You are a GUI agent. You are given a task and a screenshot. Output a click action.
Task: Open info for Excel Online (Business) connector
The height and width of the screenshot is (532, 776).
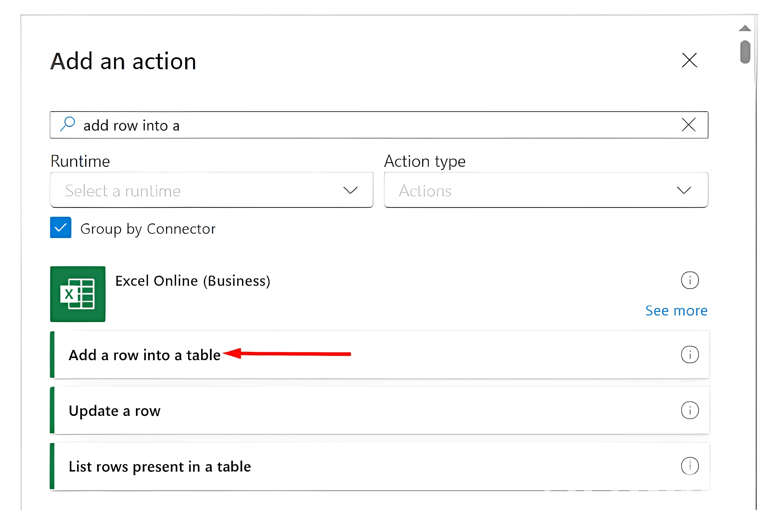coord(690,280)
